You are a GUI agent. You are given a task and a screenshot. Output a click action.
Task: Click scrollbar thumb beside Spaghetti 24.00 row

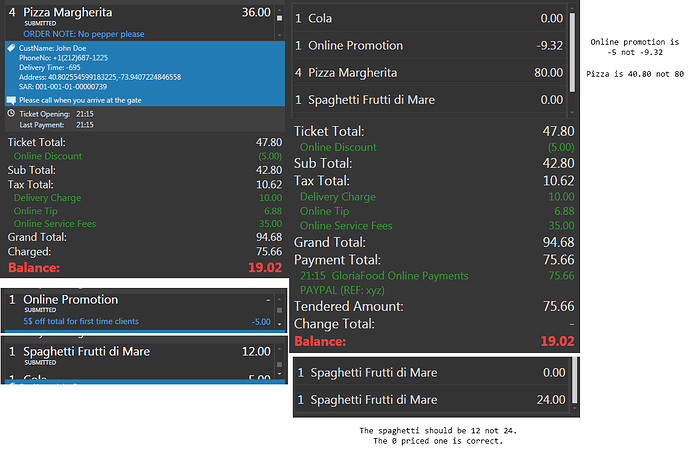click(574, 381)
